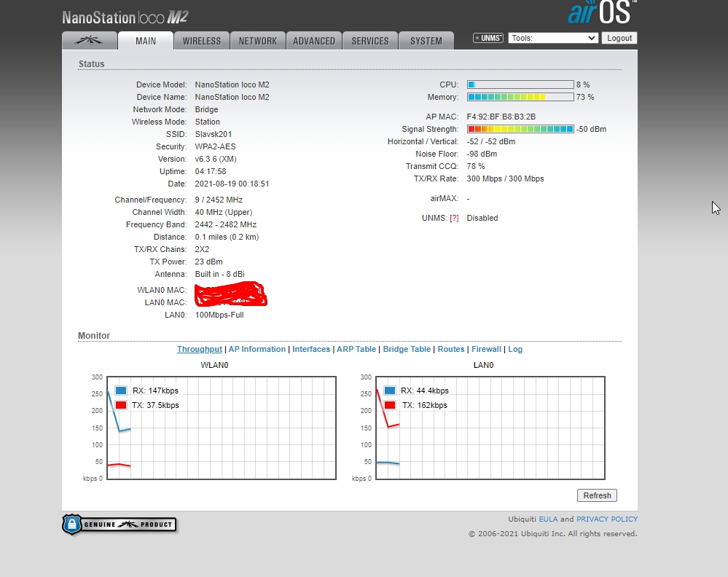Click the Noise Floor value -98 dBm
The width and height of the screenshot is (728, 577).
[x=482, y=154]
